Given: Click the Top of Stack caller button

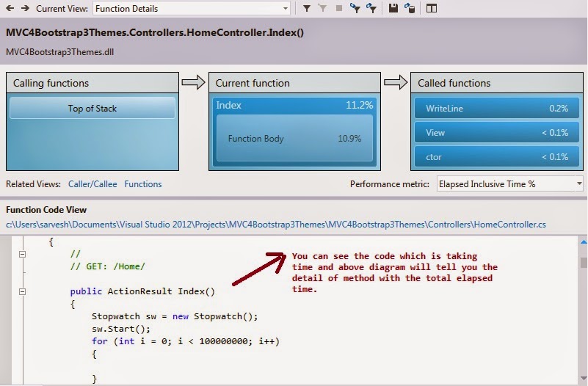Looking at the screenshot, I should pos(92,108).
